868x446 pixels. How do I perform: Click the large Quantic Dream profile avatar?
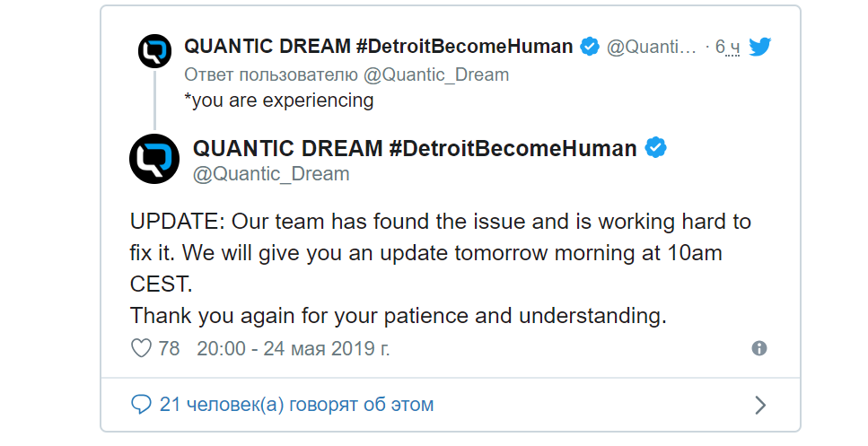(154, 159)
